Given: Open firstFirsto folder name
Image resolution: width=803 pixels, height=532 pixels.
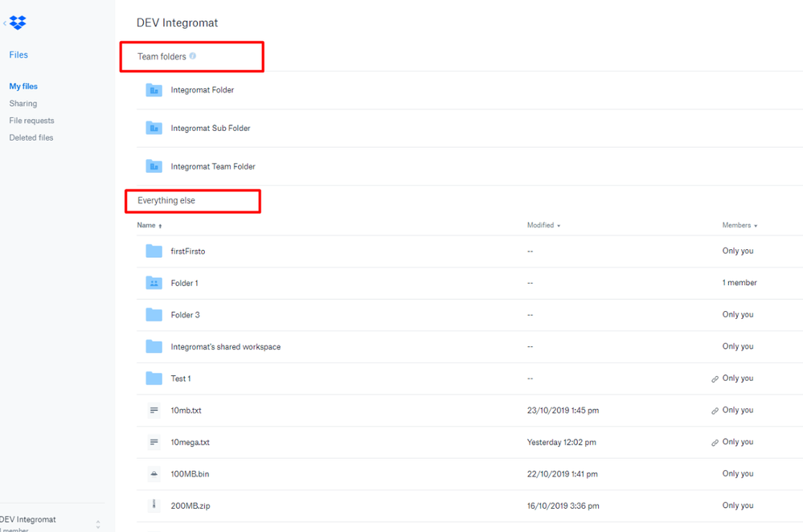Looking at the screenshot, I should click(188, 251).
